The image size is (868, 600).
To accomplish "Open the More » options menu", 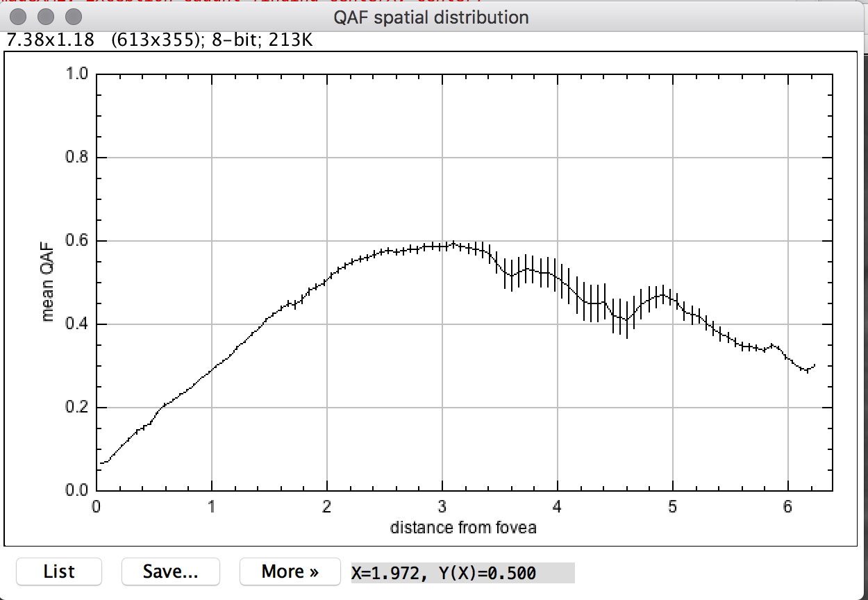I will (x=290, y=572).
